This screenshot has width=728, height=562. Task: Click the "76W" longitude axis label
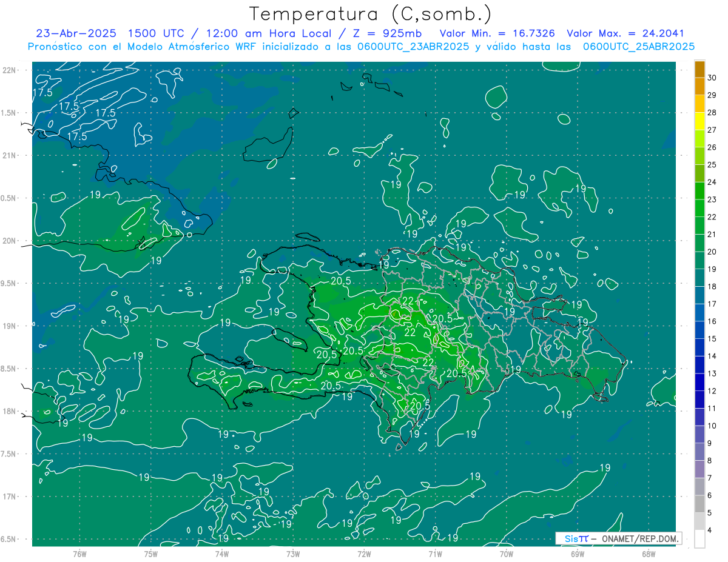point(79,554)
